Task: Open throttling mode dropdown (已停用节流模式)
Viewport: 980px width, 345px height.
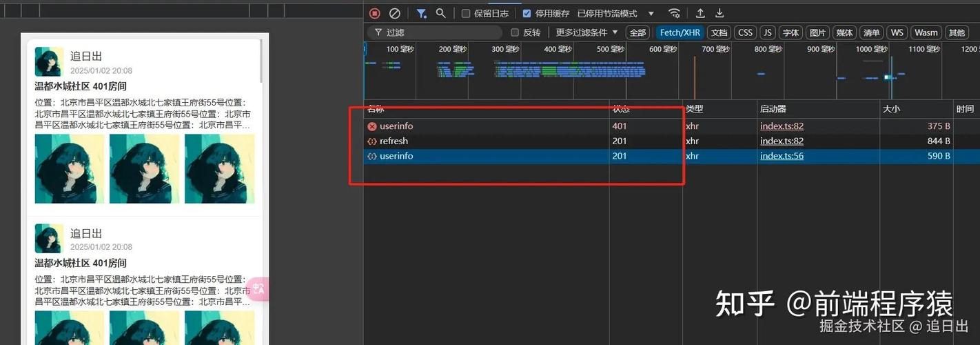Action: (x=615, y=13)
